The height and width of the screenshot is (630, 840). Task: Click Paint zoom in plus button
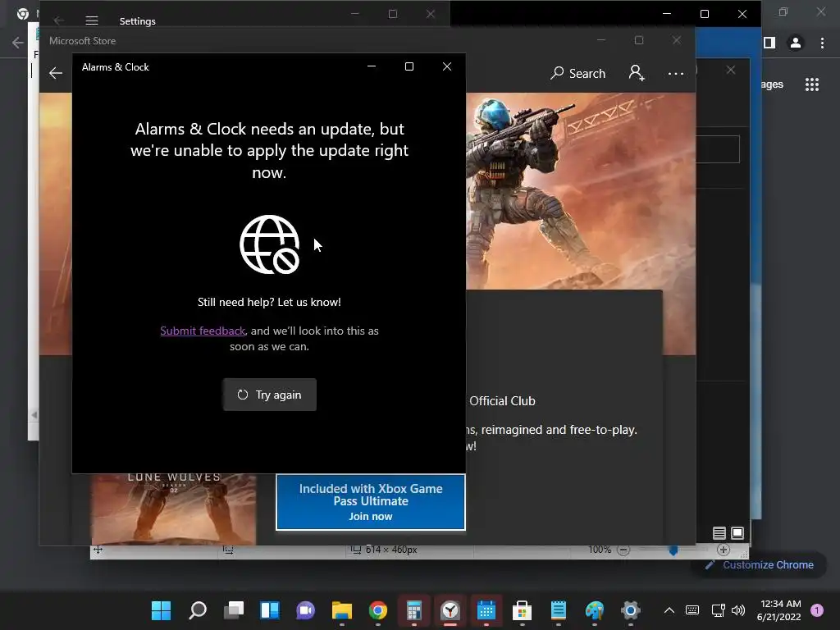click(x=724, y=550)
